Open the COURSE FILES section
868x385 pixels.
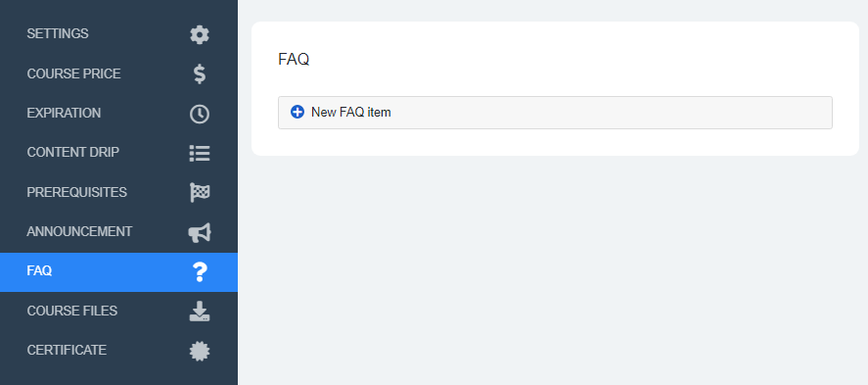pos(118,312)
